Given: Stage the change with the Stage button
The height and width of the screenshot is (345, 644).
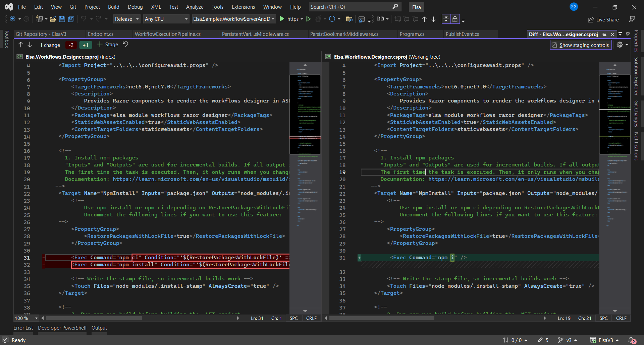Looking at the screenshot, I should tap(107, 45).
